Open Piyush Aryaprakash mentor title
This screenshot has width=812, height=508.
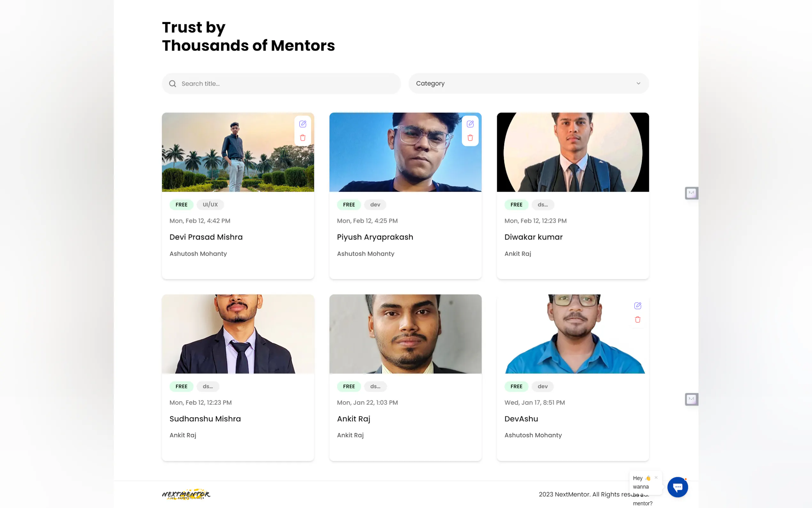point(375,237)
